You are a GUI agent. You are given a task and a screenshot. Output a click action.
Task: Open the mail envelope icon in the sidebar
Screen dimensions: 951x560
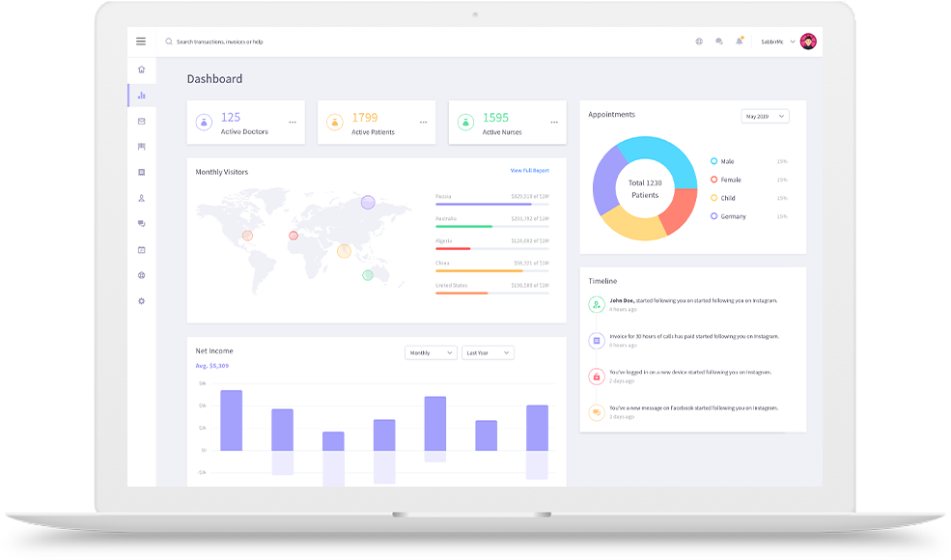(141, 122)
